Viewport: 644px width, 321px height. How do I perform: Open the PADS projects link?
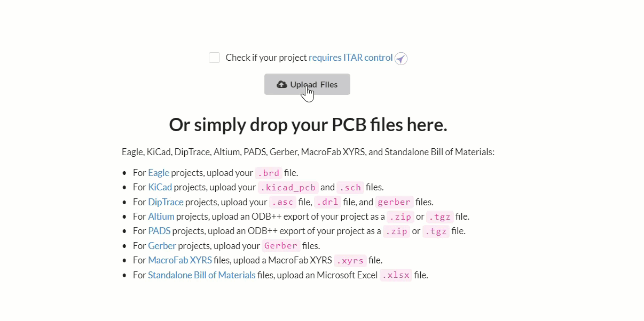[x=159, y=231]
